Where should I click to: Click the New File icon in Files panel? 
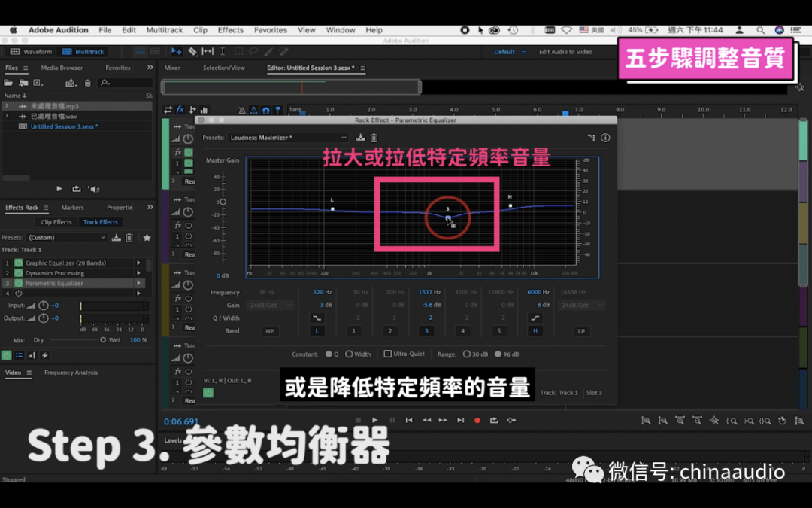pyautogui.click(x=38, y=83)
